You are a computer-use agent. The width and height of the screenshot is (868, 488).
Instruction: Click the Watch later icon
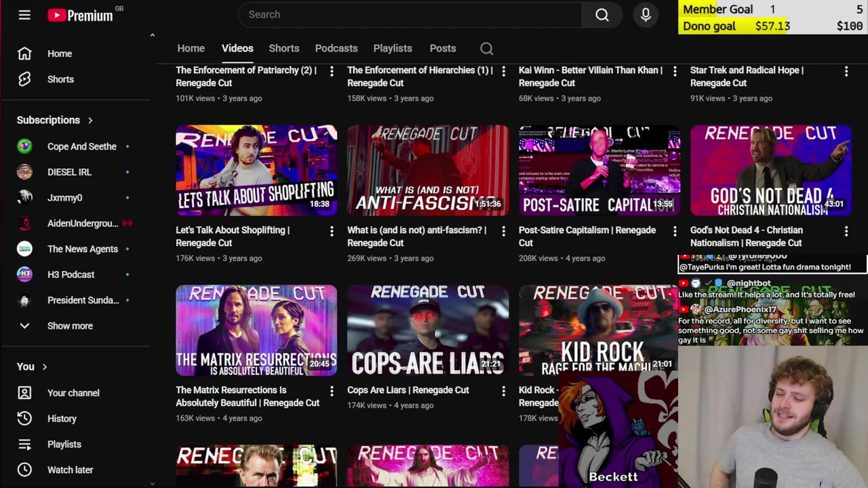[x=24, y=470]
